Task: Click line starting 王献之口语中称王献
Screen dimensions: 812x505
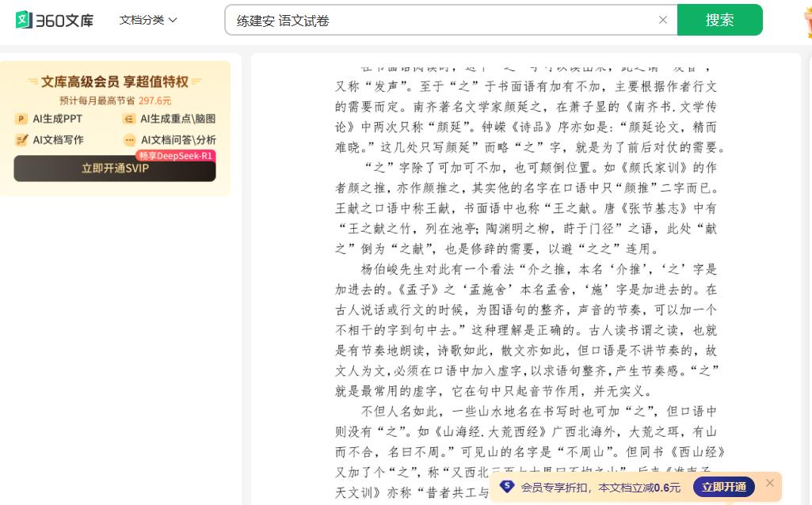Action: click(x=526, y=208)
